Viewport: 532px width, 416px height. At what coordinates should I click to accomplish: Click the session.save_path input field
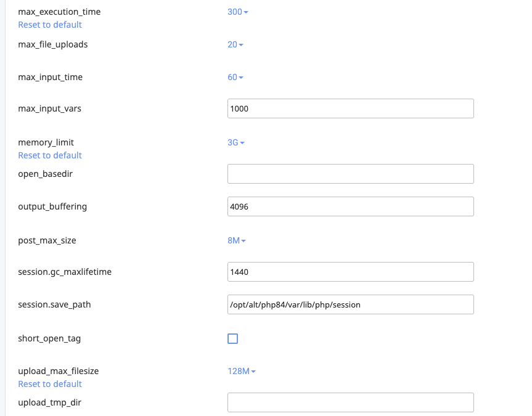pyautogui.click(x=351, y=304)
